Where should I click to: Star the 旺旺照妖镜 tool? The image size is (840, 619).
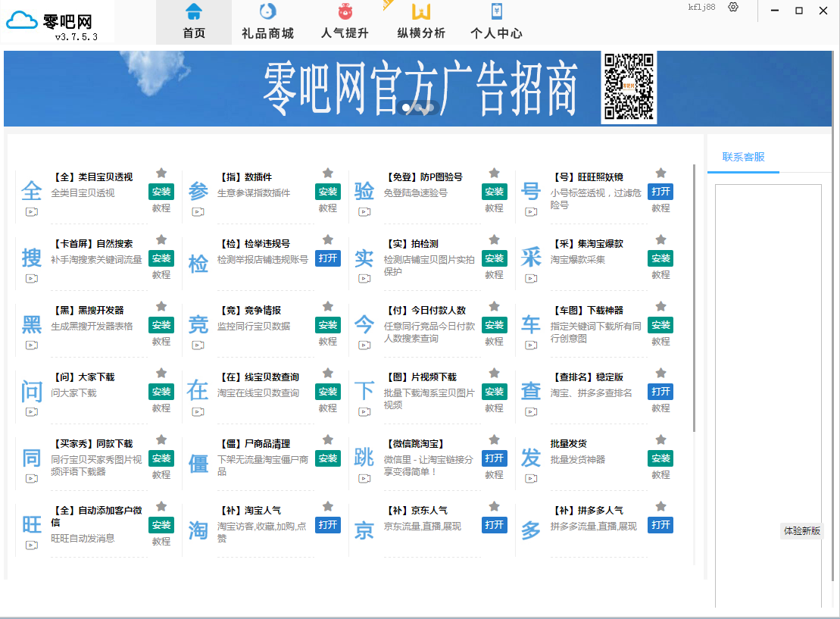pyautogui.click(x=661, y=173)
